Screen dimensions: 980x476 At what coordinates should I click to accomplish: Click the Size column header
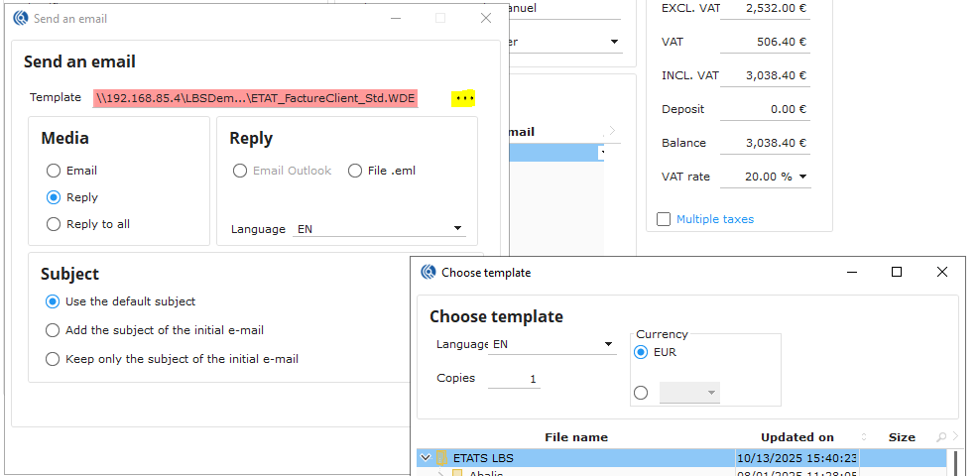pyautogui.click(x=902, y=437)
